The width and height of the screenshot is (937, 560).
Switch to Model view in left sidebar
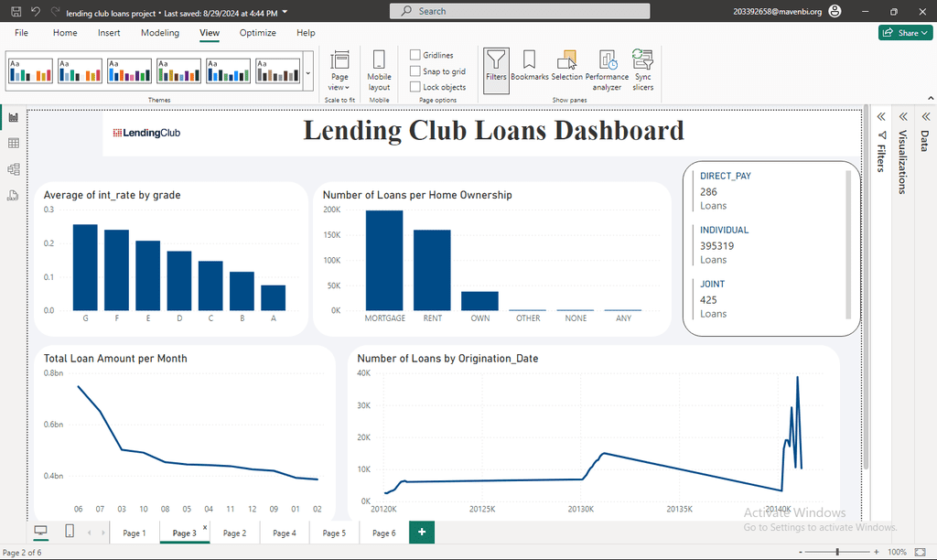pos(13,169)
